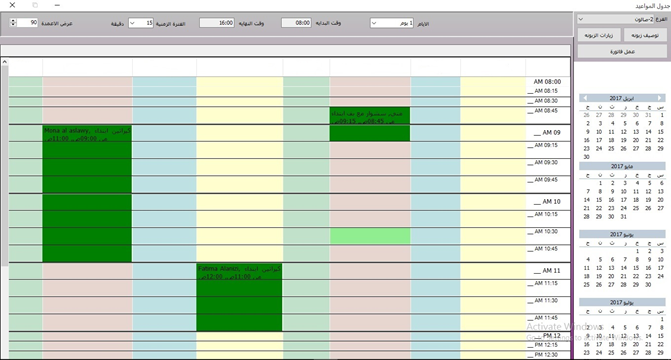Click the AM 08:00 time label

pyautogui.click(x=547, y=81)
